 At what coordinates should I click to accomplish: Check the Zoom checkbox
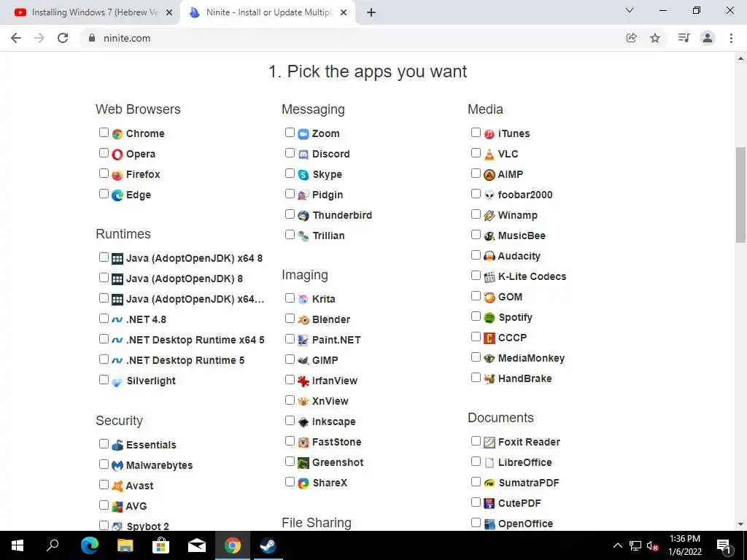pyautogui.click(x=290, y=133)
